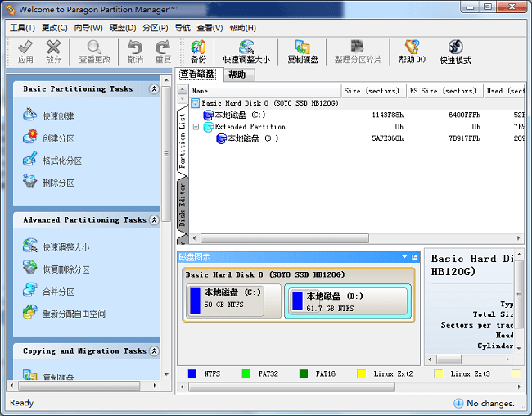Collapse the Advanced Partitioning Tasks section
The image size is (532, 416).
click(x=154, y=220)
